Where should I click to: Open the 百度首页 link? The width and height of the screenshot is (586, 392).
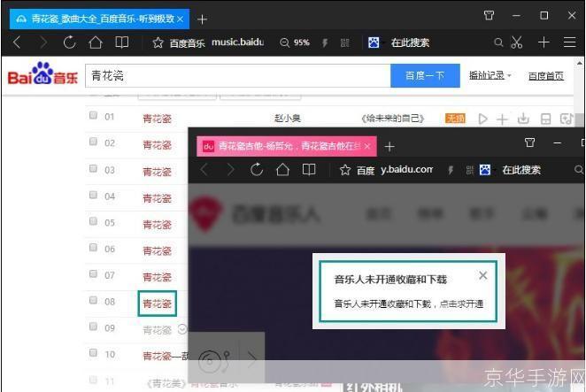click(x=546, y=76)
